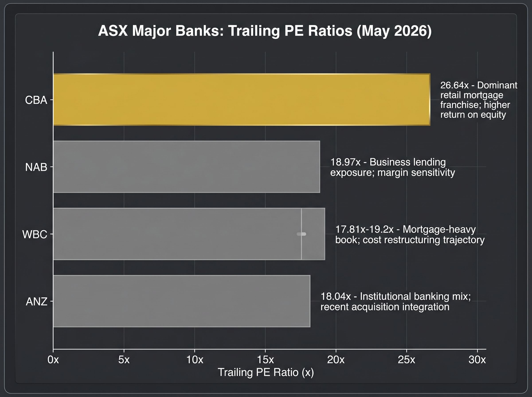
Task: Click the NAB axis label
Action: [36, 167]
